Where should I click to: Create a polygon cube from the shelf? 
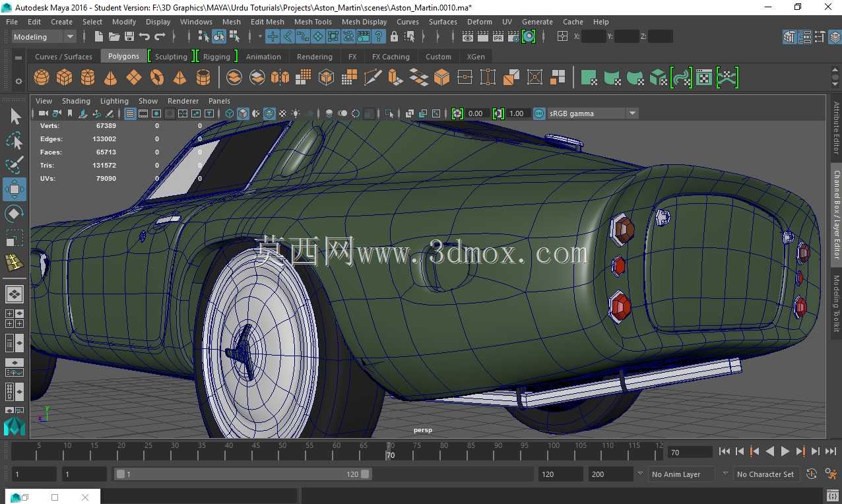pyautogui.click(x=64, y=78)
